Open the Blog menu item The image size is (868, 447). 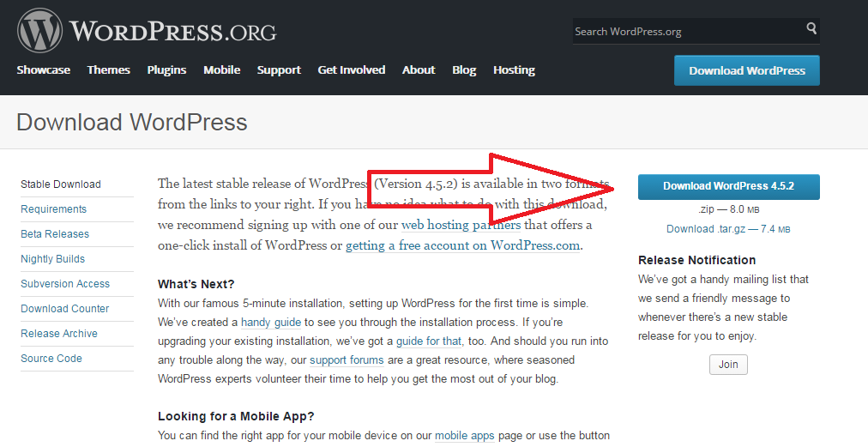[464, 70]
